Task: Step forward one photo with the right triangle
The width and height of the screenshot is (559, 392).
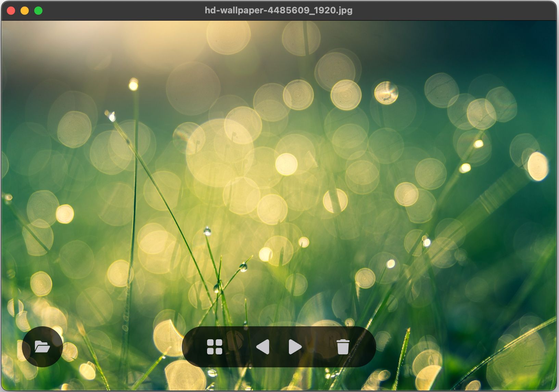Action: [x=294, y=347]
